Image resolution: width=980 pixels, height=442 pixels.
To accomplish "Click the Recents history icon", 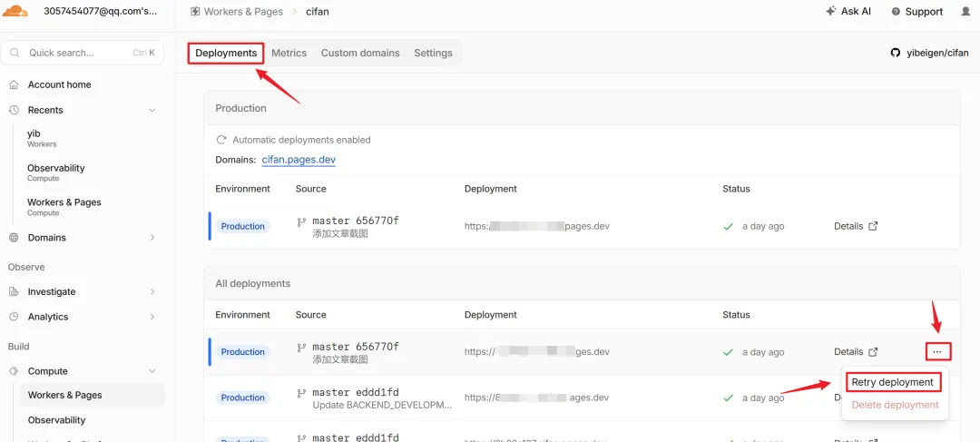I will click(14, 110).
